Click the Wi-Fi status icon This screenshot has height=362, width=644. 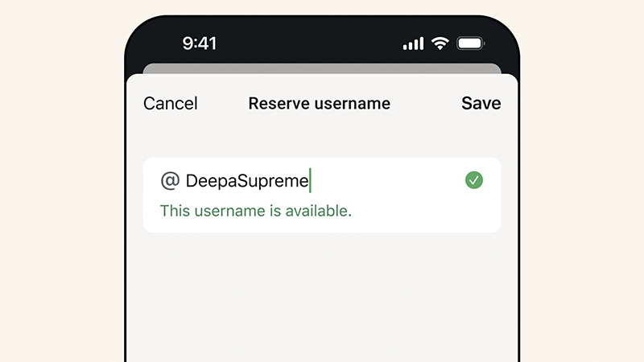(x=440, y=43)
